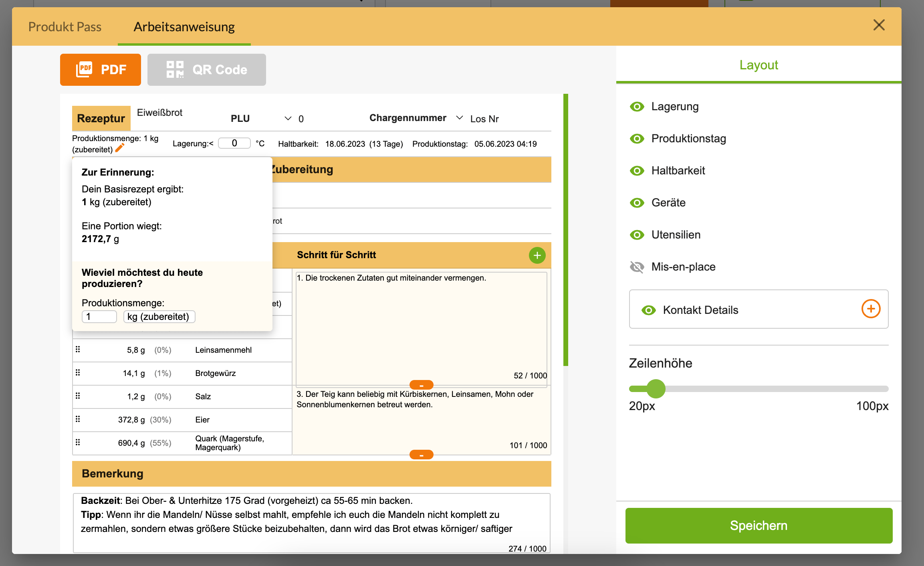Viewport: 924px width, 566px height.
Task: Click the PLU value 0
Action: point(301,119)
